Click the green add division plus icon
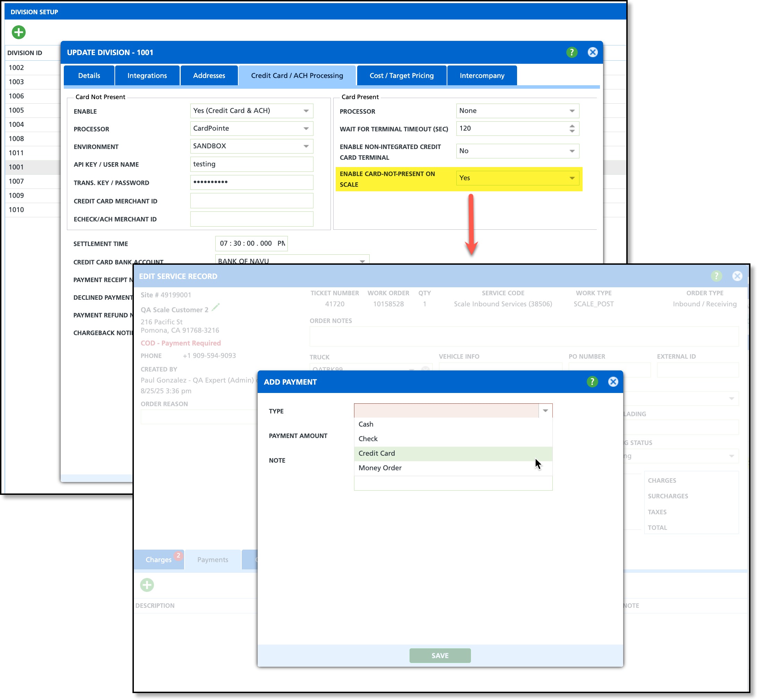The width and height of the screenshot is (765, 700). 19,32
